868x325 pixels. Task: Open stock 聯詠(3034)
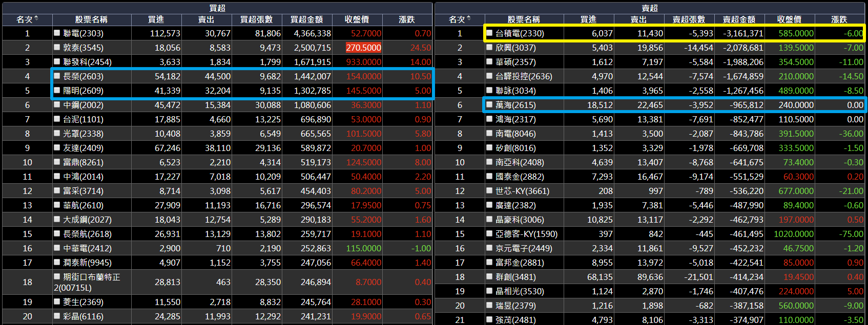tap(515, 91)
